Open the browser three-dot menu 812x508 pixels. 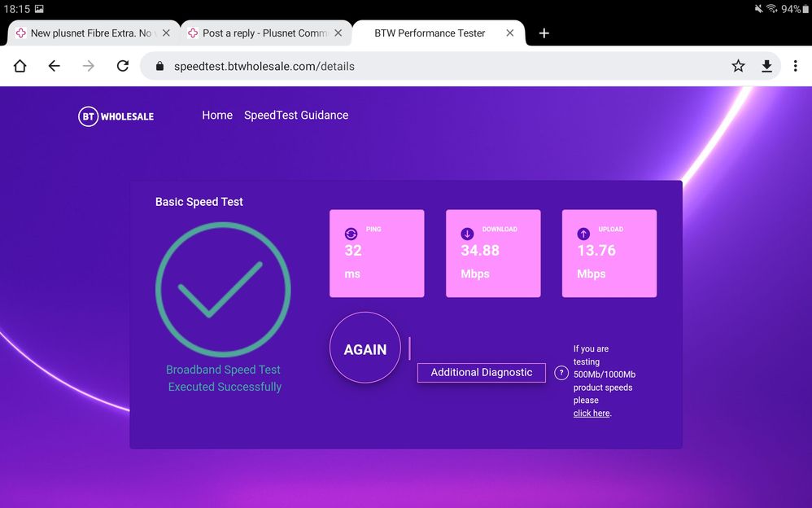click(795, 66)
